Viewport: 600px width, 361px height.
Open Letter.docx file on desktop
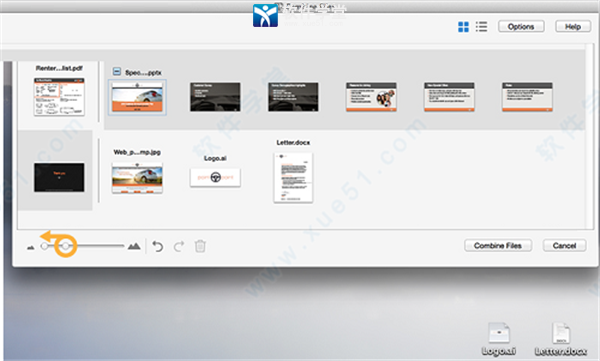point(561,338)
